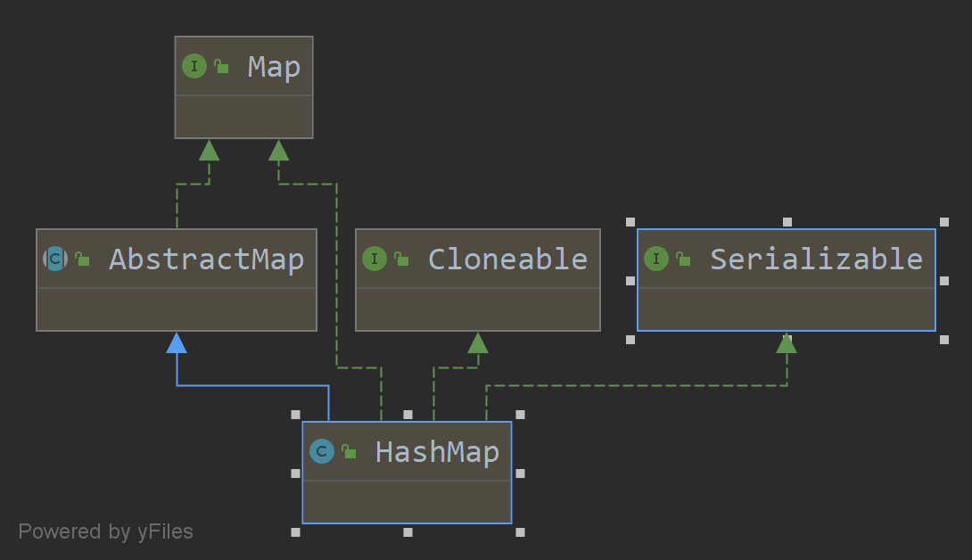Click the class icon on the HashMap node
Viewport: 972px width, 560px height.
click(322, 452)
